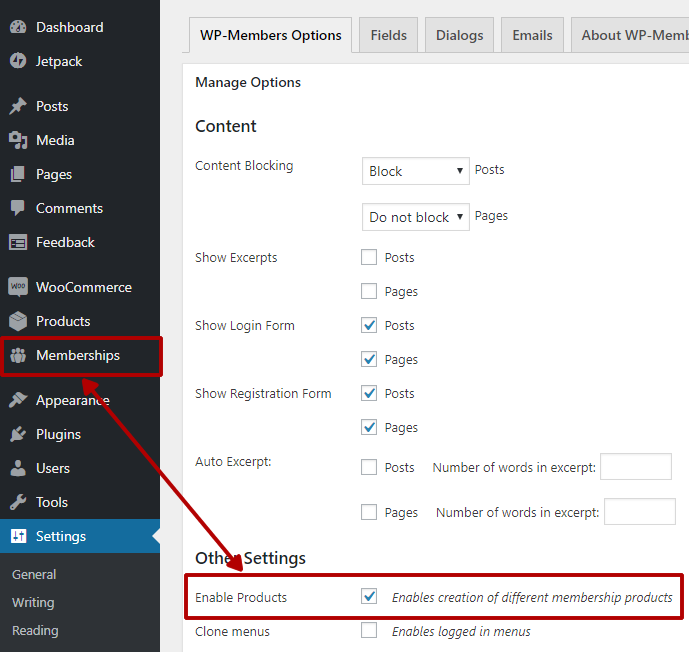Image resolution: width=689 pixels, height=652 pixels.
Task: Click the Tools wrench icon
Action: tap(18, 502)
